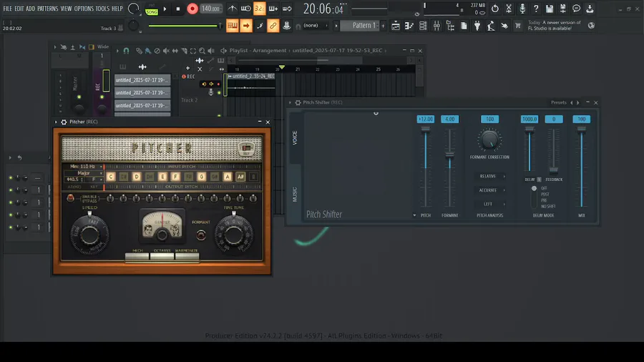Viewport: 644px width, 362px height.
Task: Show the Mixer icon
Action: tap(436, 26)
